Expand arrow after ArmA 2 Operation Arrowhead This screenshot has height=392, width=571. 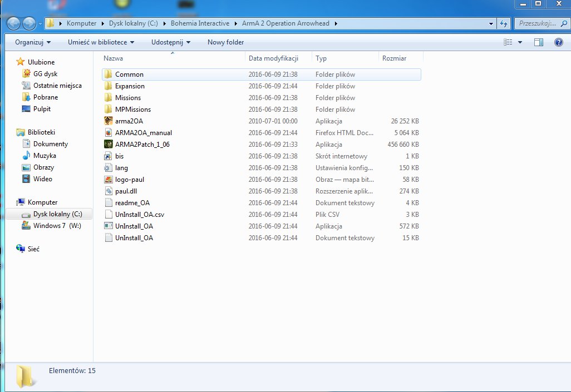(x=336, y=24)
